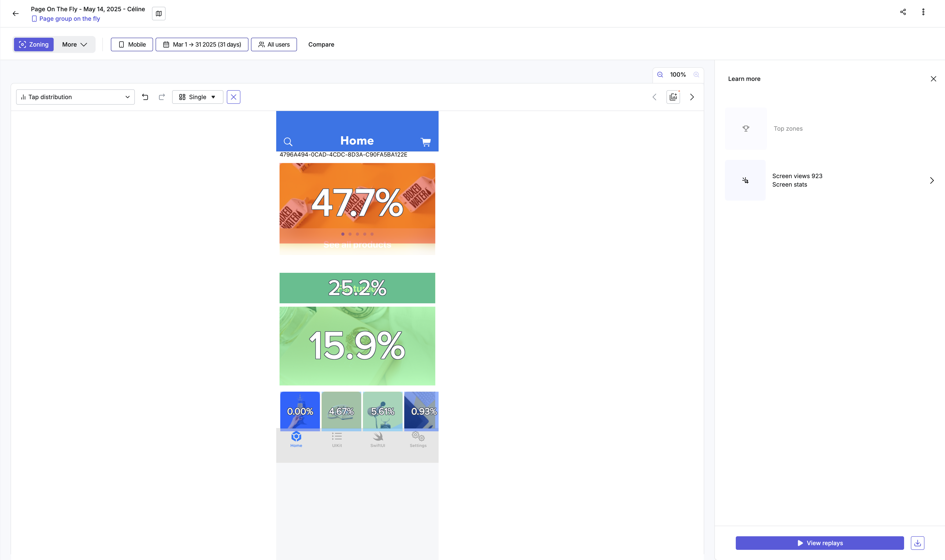The height and width of the screenshot is (560, 945).
Task: Open the Mar 1 → 31 2025 date picker
Action: tap(202, 44)
